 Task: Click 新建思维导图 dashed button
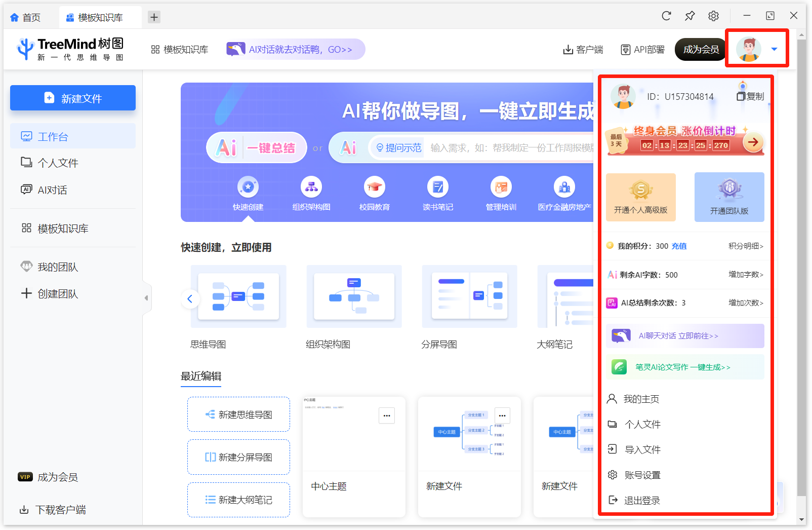coord(238,414)
